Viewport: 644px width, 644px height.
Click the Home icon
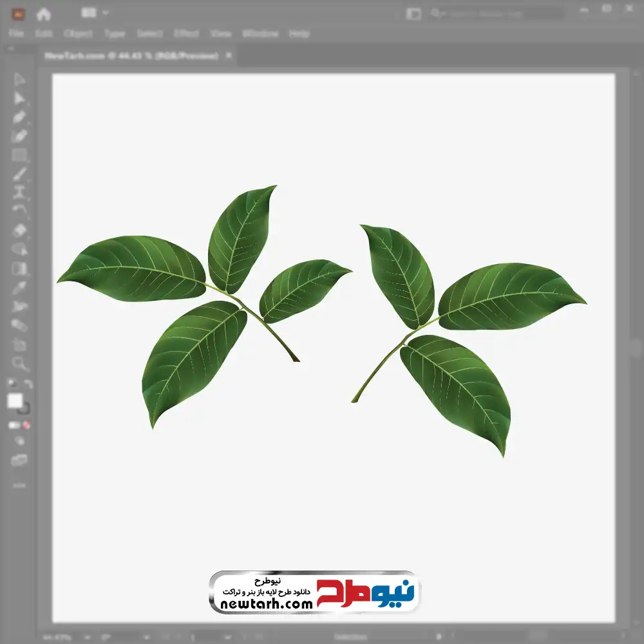point(44,14)
